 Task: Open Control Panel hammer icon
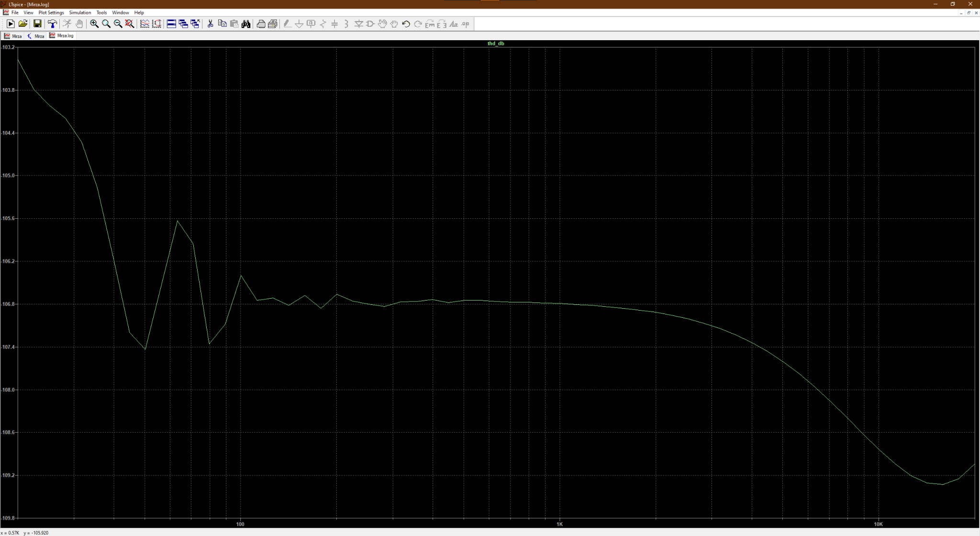point(52,24)
